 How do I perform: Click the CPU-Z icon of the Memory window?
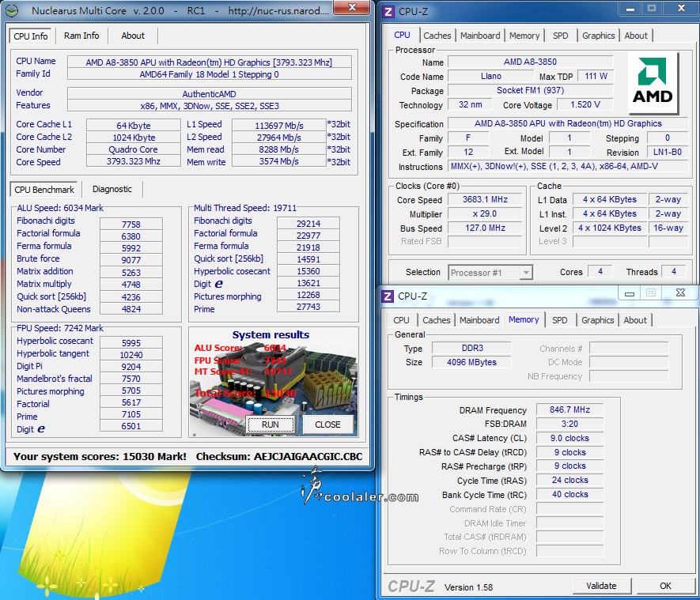pos(388,296)
